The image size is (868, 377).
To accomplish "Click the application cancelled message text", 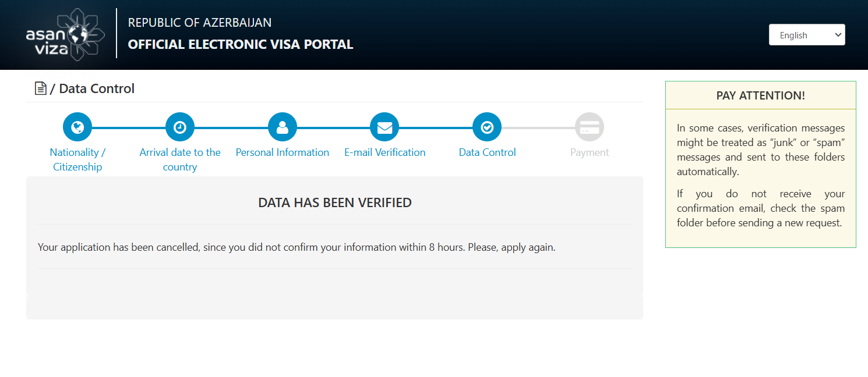I will point(297,247).
